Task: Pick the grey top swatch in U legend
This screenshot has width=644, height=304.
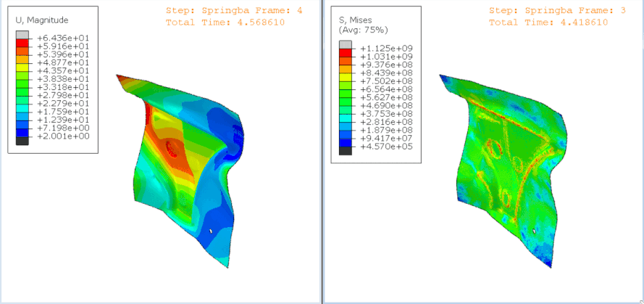Action: coord(22,35)
